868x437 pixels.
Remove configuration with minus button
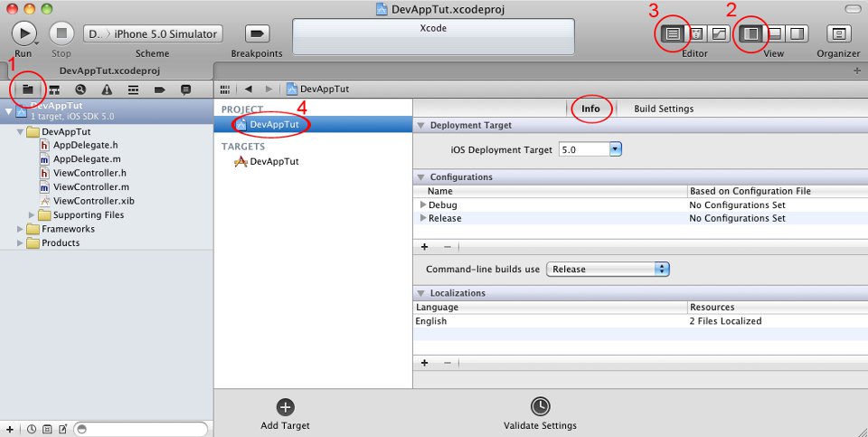(448, 246)
